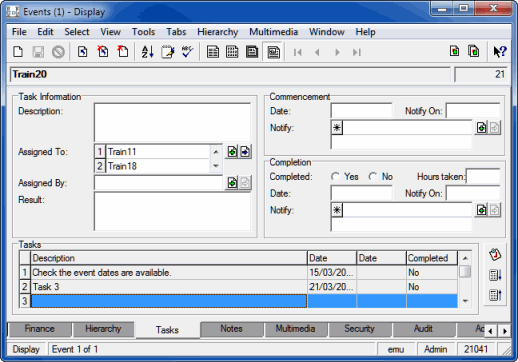Go to next record with the toolbar arrow
The width and height of the screenshot is (518, 362).
click(x=337, y=52)
